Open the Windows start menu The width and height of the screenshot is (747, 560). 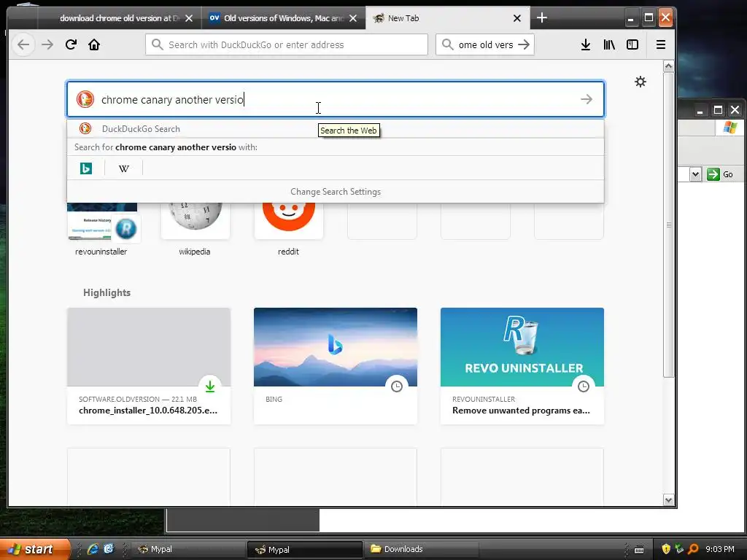coord(34,549)
